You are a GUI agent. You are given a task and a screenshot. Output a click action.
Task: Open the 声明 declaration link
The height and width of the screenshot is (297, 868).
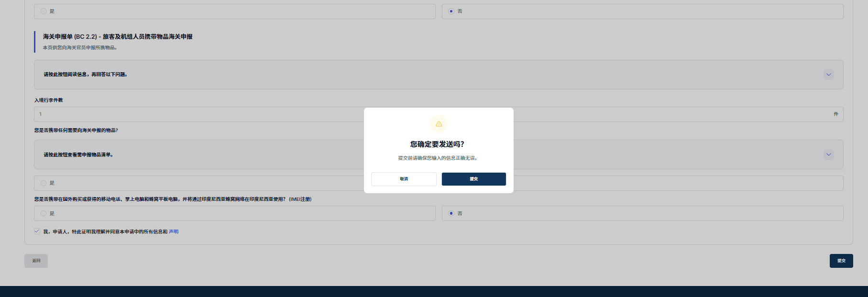click(x=174, y=231)
